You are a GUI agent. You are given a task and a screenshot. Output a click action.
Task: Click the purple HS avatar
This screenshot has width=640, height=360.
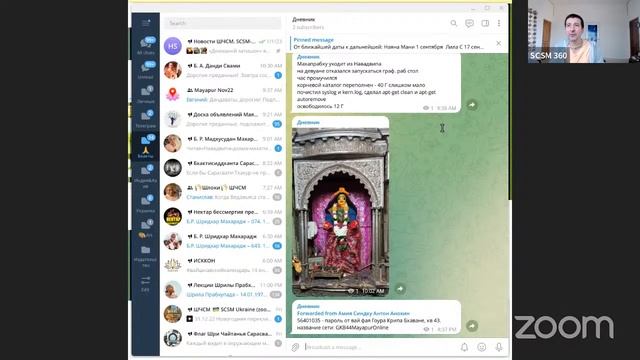click(173, 46)
